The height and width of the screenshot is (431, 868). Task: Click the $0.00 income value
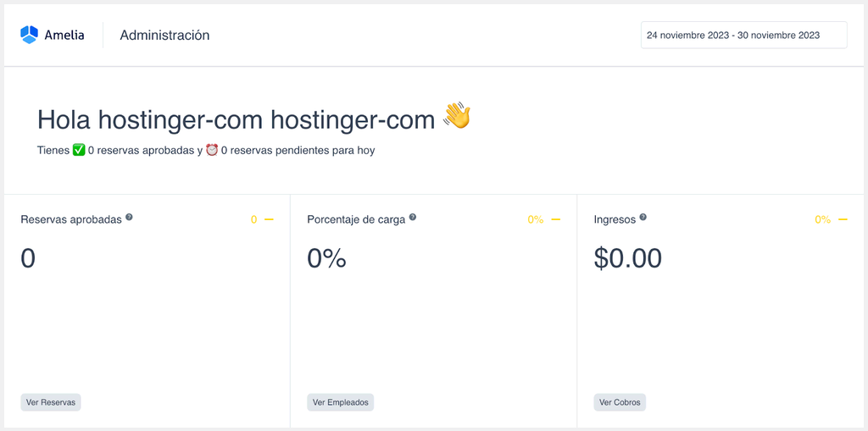pos(627,258)
